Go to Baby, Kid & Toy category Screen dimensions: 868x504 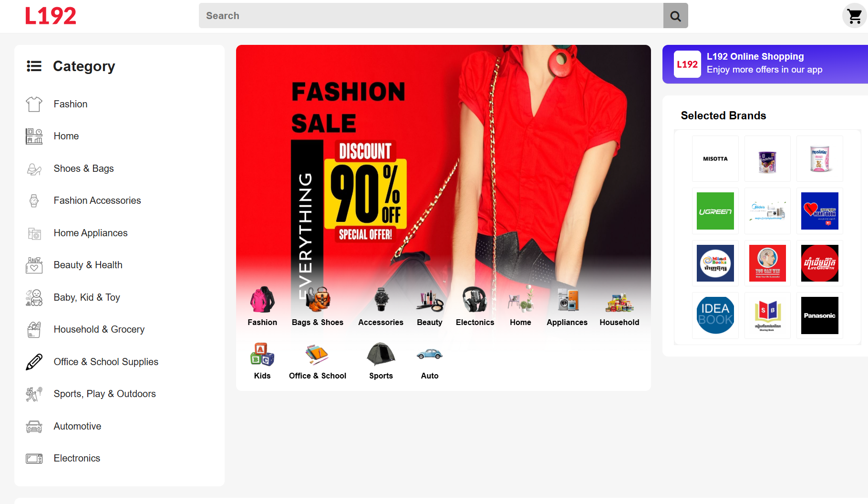pos(87,297)
